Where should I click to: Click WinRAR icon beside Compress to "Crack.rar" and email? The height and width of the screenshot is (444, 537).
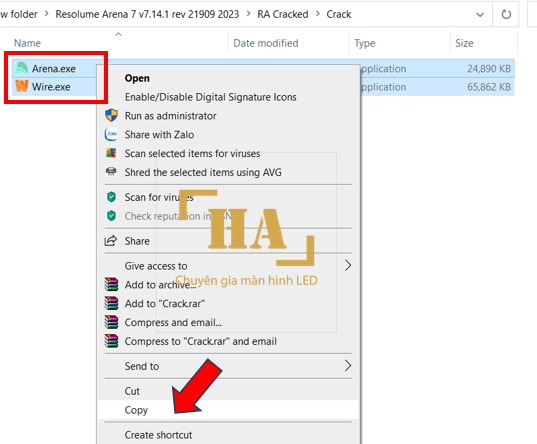(x=111, y=341)
